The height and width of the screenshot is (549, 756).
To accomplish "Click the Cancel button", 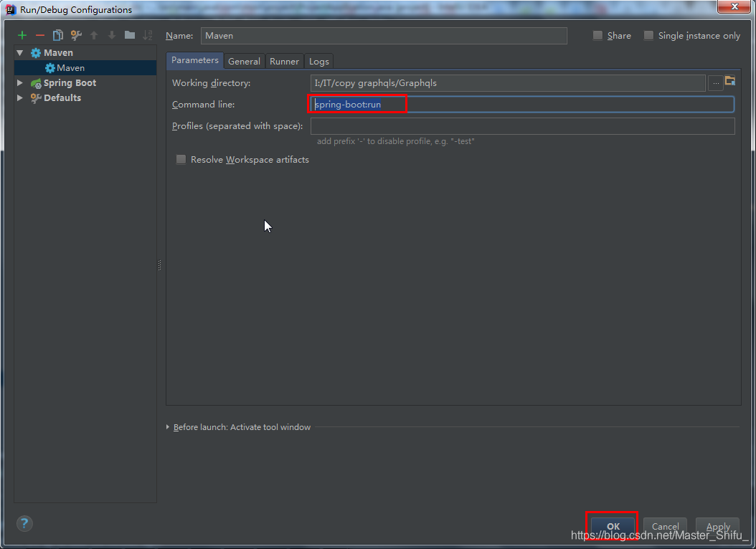I will click(x=666, y=526).
